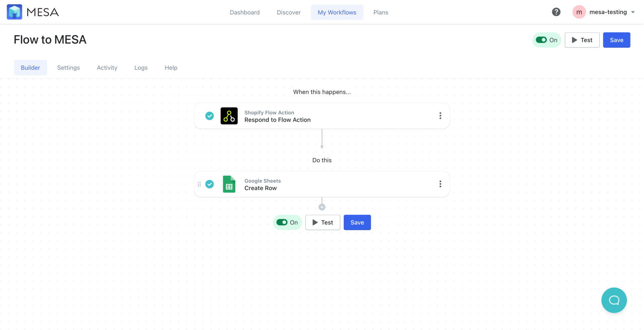The height and width of the screenshot is (330, 644).
Task: Click the checkmark on the Create Row step
Action: [x=210, y=184]
